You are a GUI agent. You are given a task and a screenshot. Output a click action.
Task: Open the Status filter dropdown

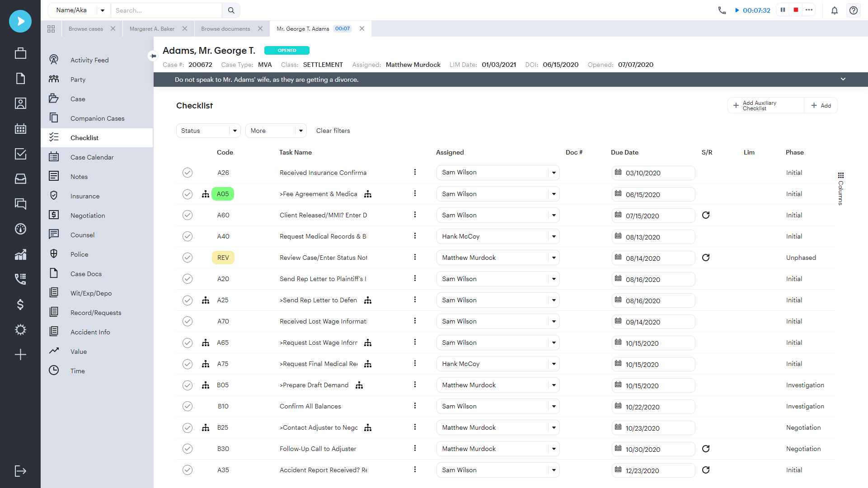pyautogui.click(x=208, y=130)
